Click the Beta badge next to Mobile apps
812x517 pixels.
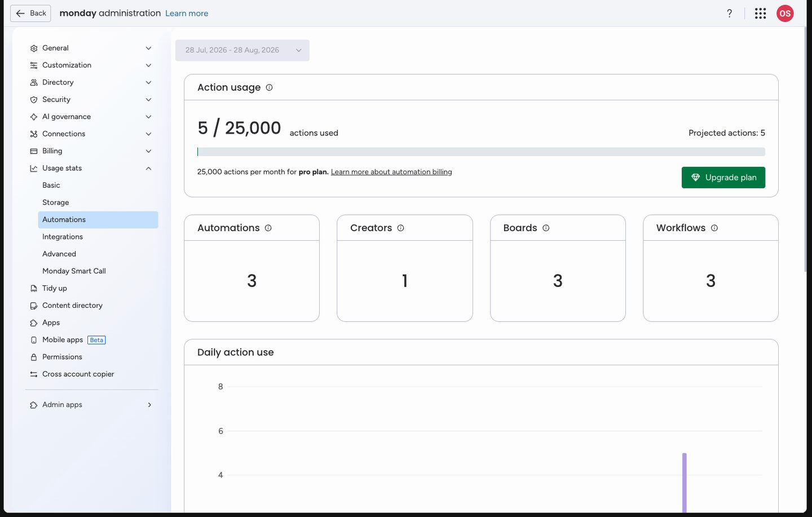[96, 340]
